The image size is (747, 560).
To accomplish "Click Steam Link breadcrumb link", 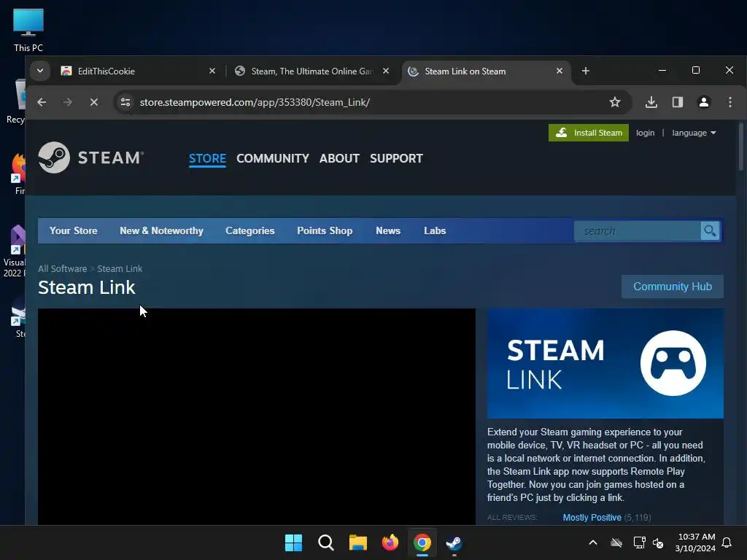I will [x=120, y=268].
